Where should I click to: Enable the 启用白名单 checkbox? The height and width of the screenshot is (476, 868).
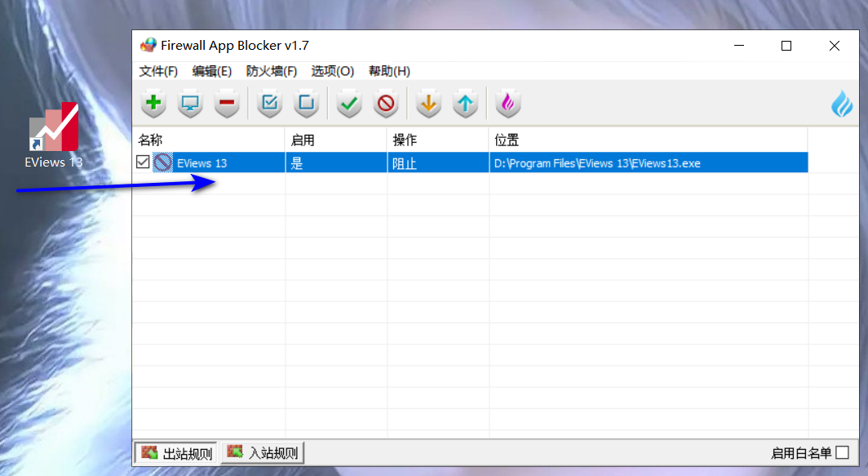click(x=842, y=452)
